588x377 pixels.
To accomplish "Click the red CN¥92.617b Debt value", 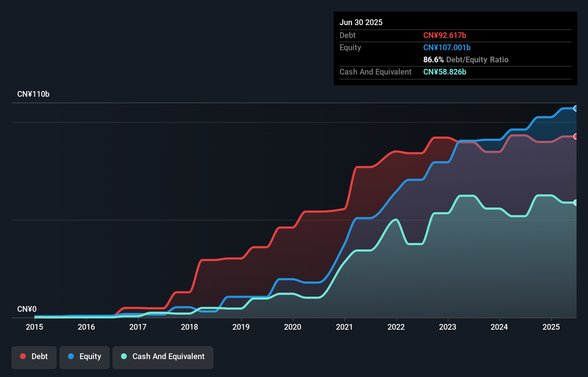I will [445, 35].
